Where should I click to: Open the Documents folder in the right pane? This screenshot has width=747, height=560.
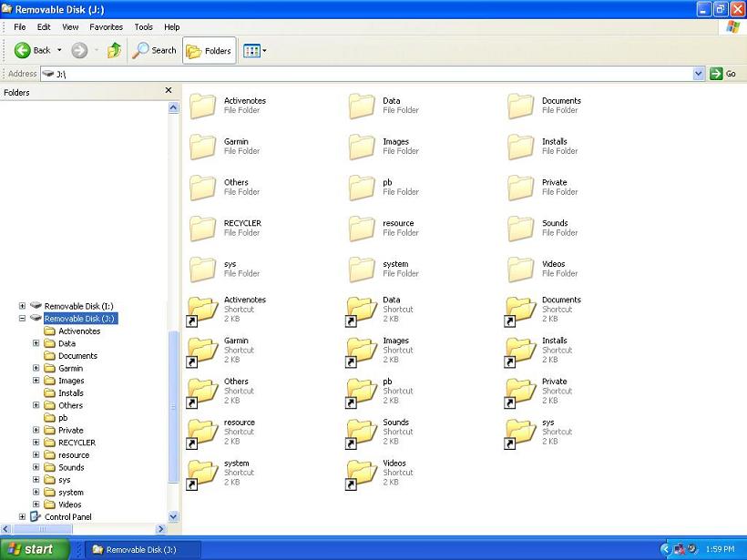[519, 105]
